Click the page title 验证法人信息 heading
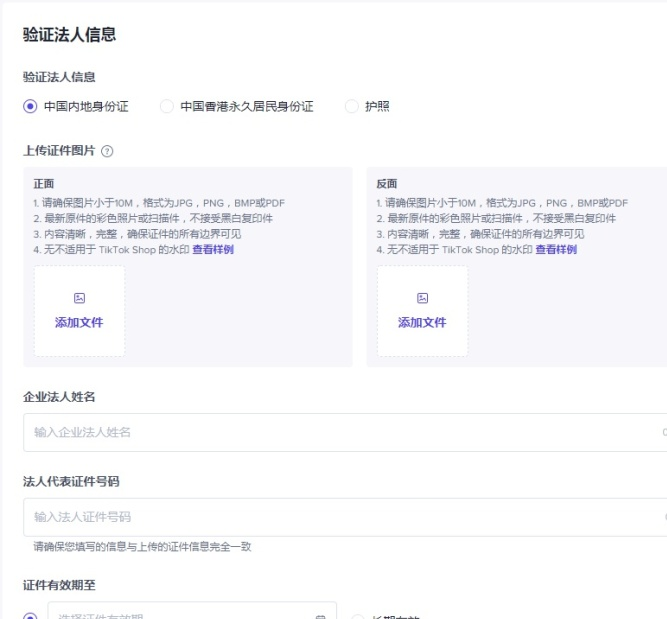Screen dimensions: 667x619 point(69,34)
